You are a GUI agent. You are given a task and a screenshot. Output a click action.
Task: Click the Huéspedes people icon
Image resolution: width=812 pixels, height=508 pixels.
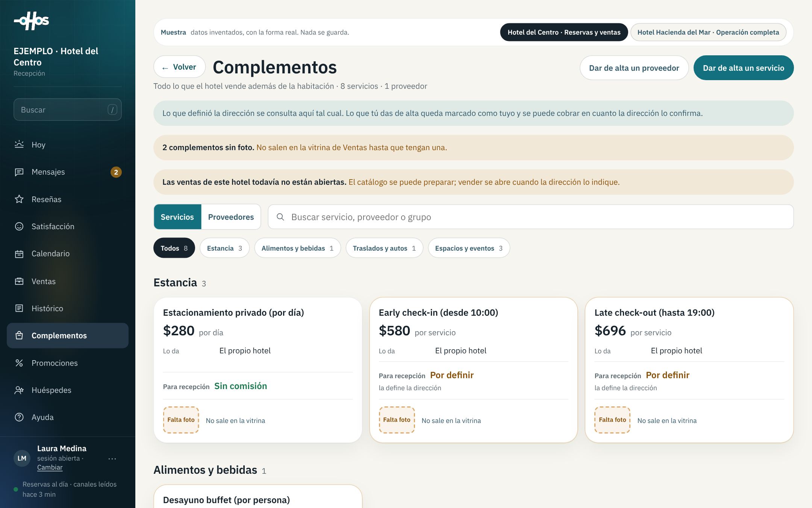coord(19,390)
